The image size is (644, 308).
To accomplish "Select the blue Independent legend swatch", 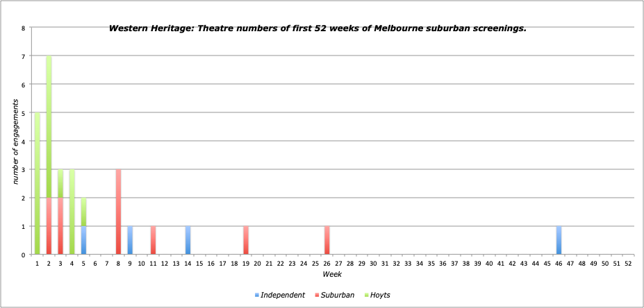I will click(x=256, y=296).
